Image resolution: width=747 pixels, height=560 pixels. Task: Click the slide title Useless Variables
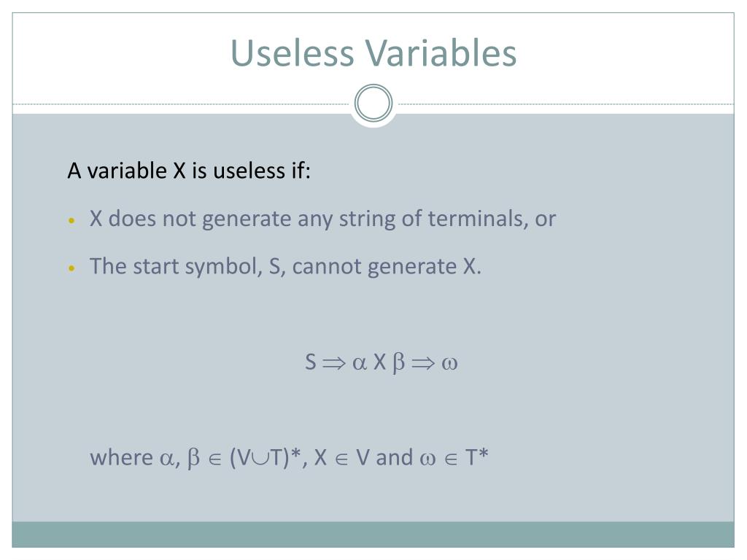point(373,52)
